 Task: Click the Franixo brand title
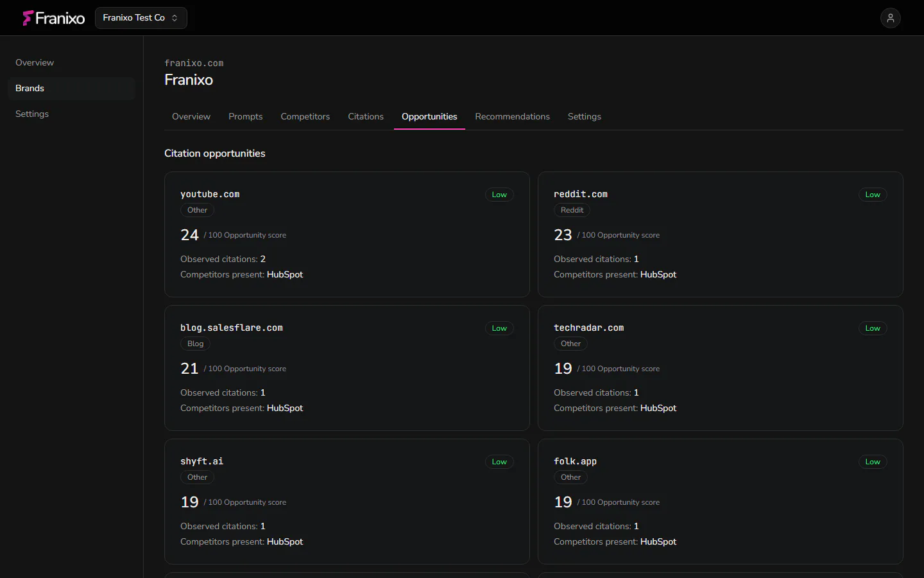[x=189, y=80]
